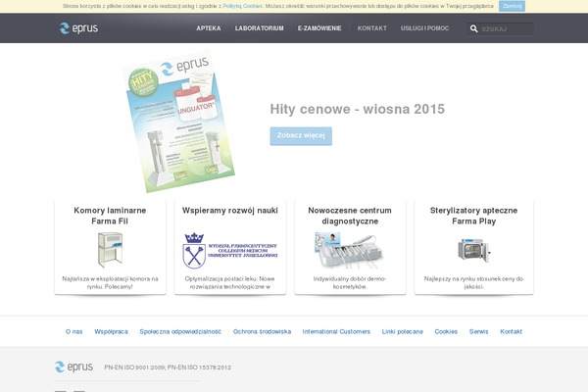Open the Linki polecane footer link
The height and width of the screenshot is (392, 588).
point(403,331)
